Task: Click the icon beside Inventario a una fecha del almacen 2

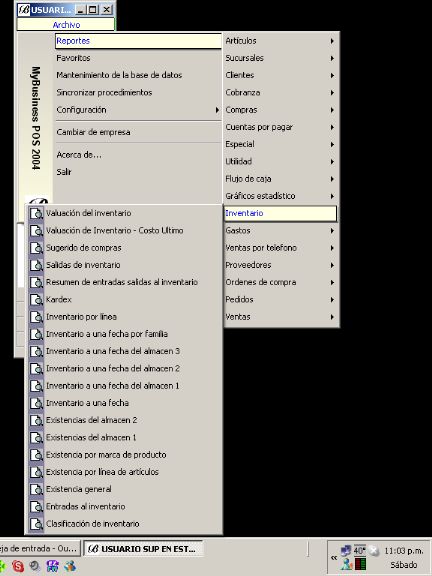Action: tap(36, 369)
